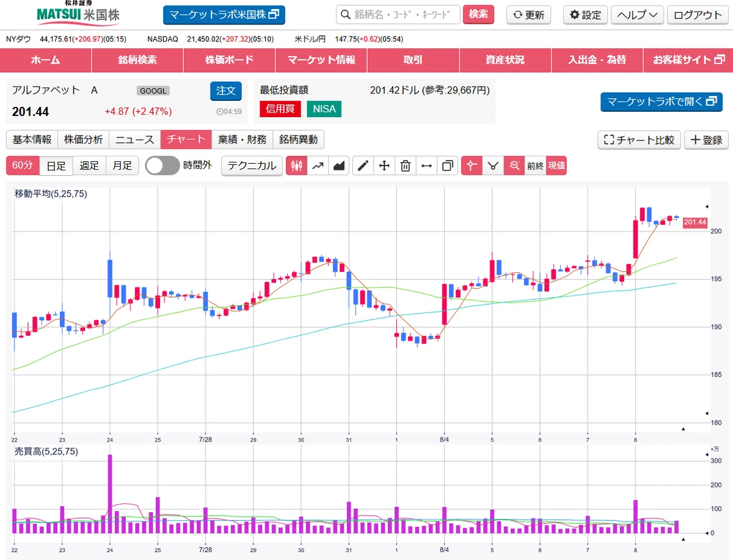This screenshot has height=560, width=733.
Task: Select the pencil drawing tool
Action: [363, 165]
